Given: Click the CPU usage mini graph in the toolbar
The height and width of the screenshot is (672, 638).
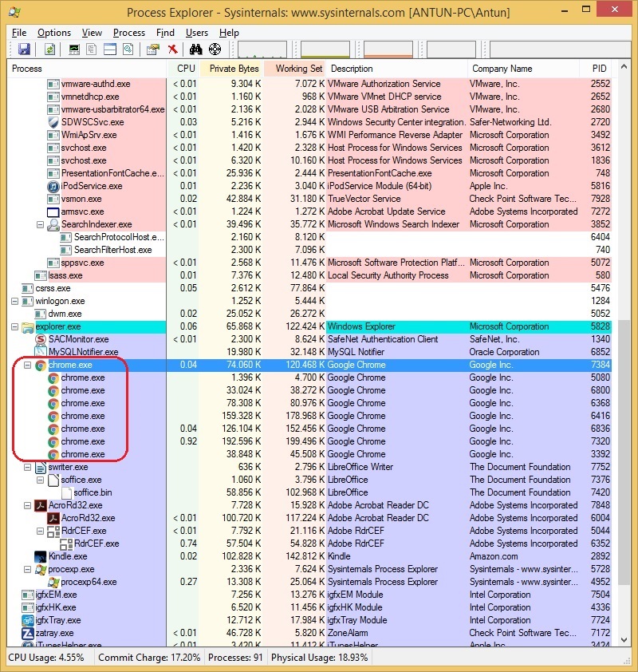Looking at the screenshot, I should point(263,49).
